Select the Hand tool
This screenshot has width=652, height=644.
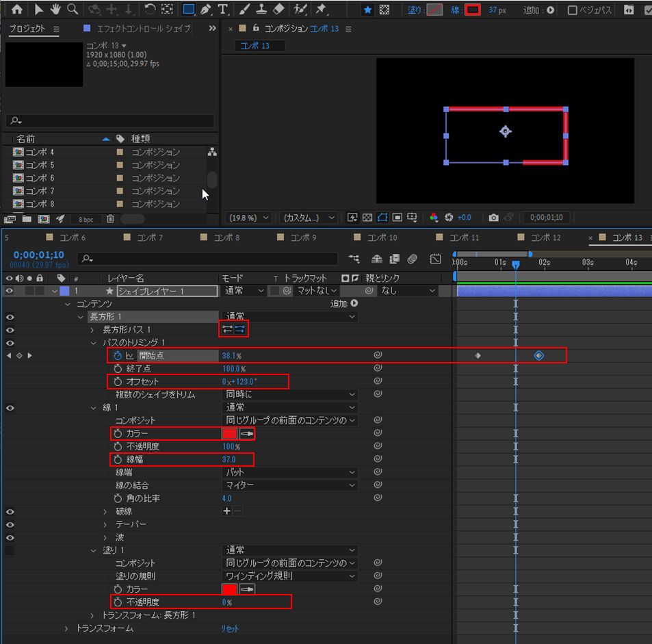click(55, 9)
